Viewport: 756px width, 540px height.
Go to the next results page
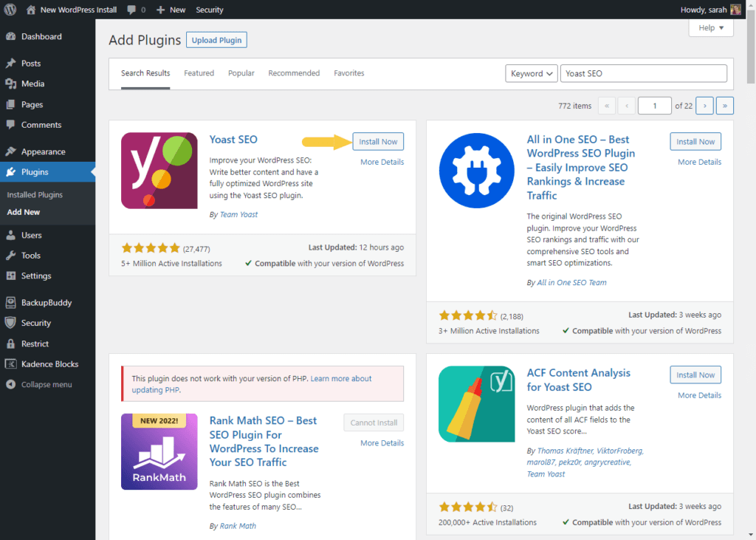(x=704, y=106)
